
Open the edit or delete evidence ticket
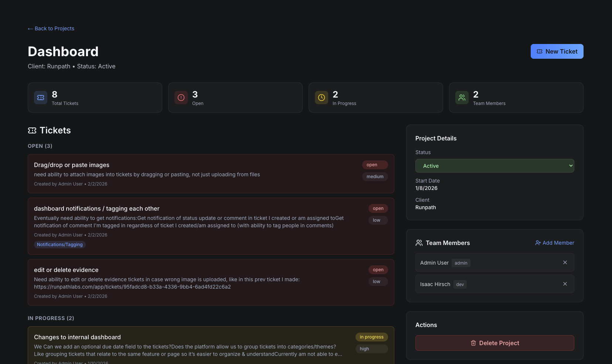tap(211, 282)
